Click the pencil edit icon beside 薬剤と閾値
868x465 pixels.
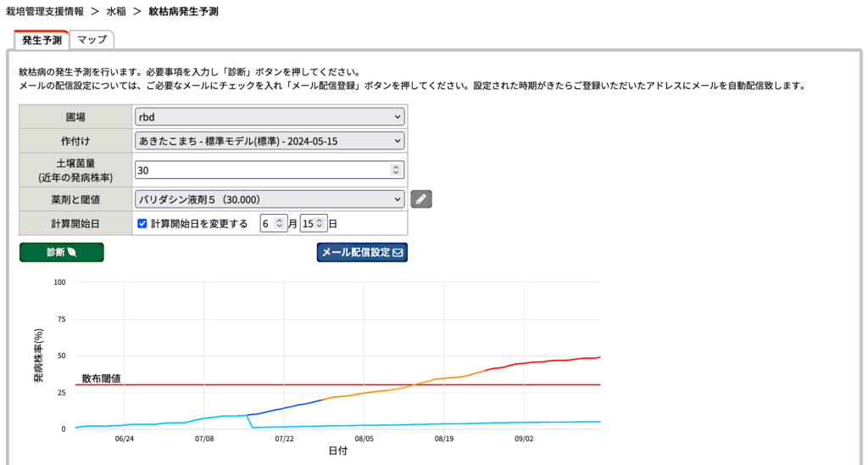tap(421, 199)
